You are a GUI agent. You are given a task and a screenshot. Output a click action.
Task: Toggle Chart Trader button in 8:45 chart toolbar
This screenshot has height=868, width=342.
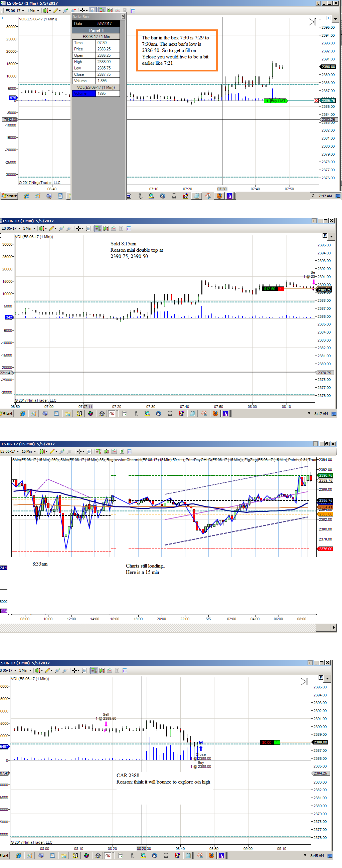[x=94, y=671]
